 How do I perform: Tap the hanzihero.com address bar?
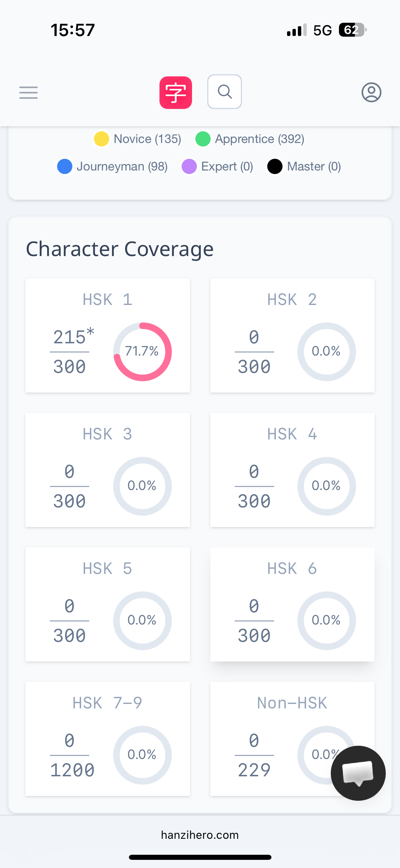[x=200, y=835]
